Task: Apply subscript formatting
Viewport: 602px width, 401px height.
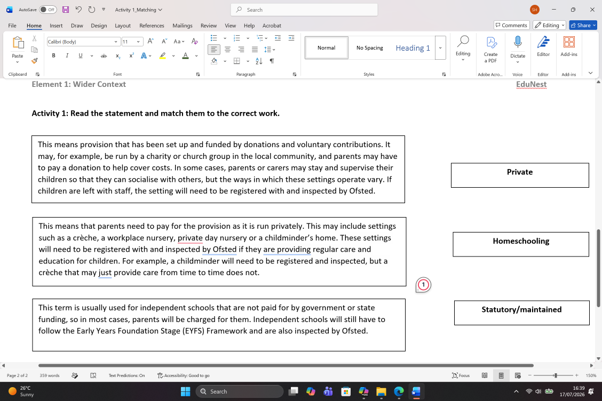Action: click(117, 56)
